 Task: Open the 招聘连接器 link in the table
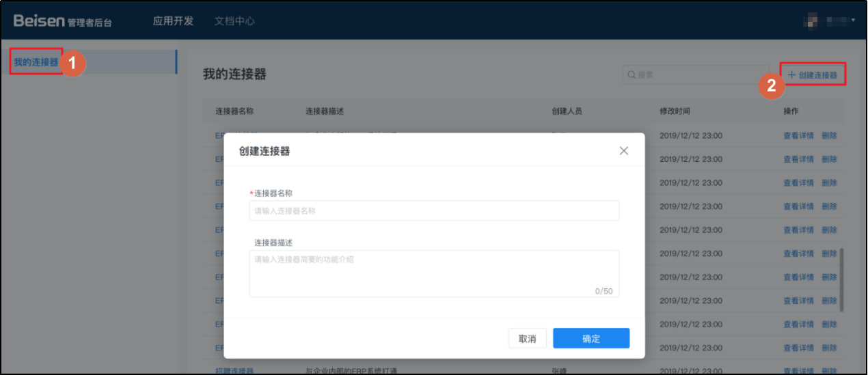pos(234,371)
